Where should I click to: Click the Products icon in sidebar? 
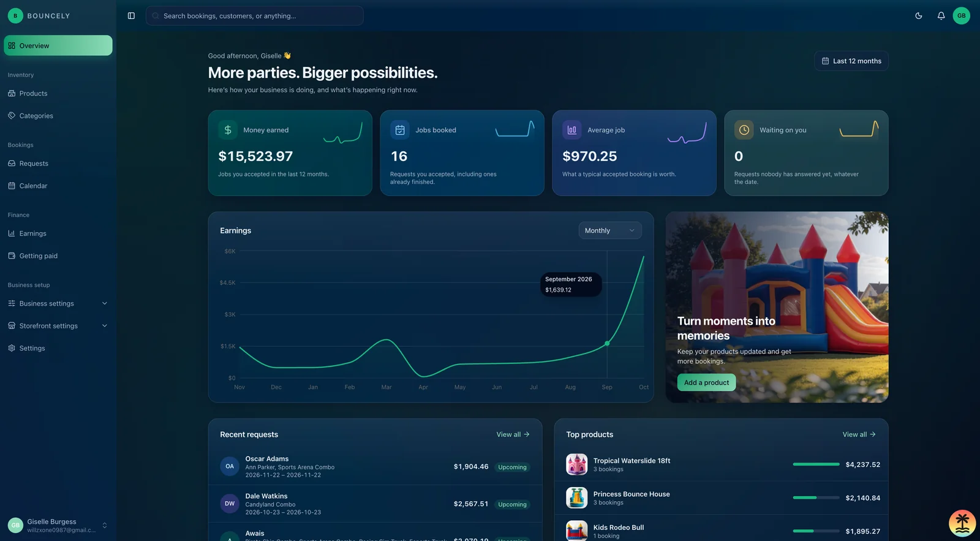pyautogui.click(x=12, y=93)
